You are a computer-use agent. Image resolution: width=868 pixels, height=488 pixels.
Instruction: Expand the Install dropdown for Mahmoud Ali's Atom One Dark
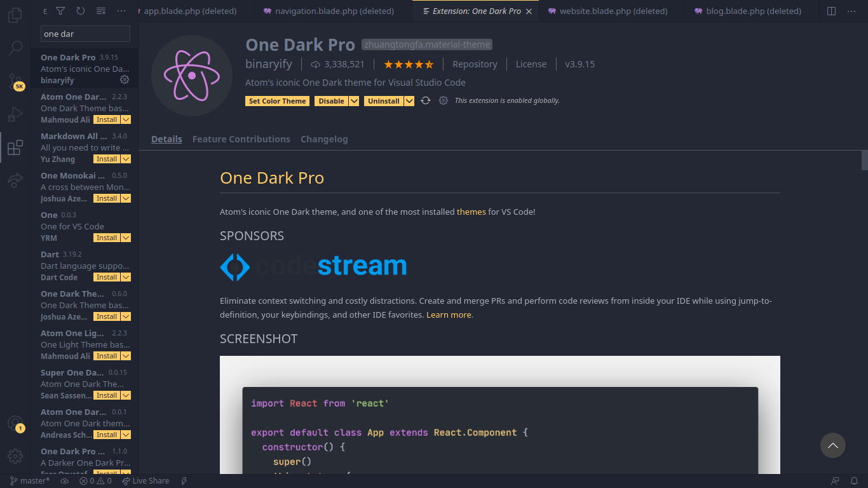pyautogui.click(x=126, y=119)
